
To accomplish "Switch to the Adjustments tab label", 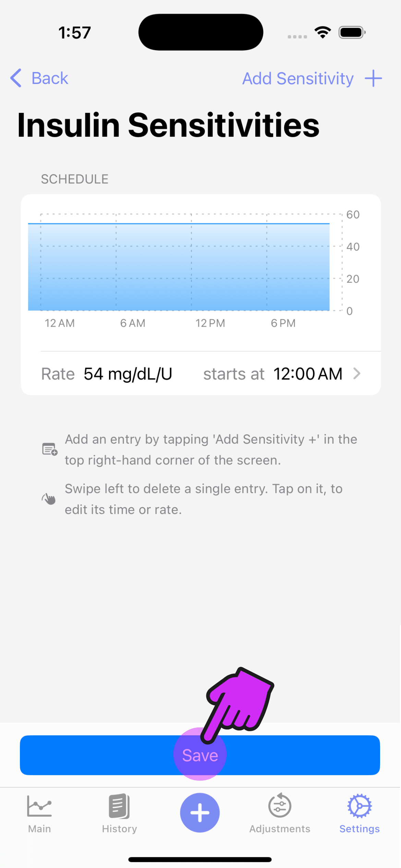I will [280, 829].
